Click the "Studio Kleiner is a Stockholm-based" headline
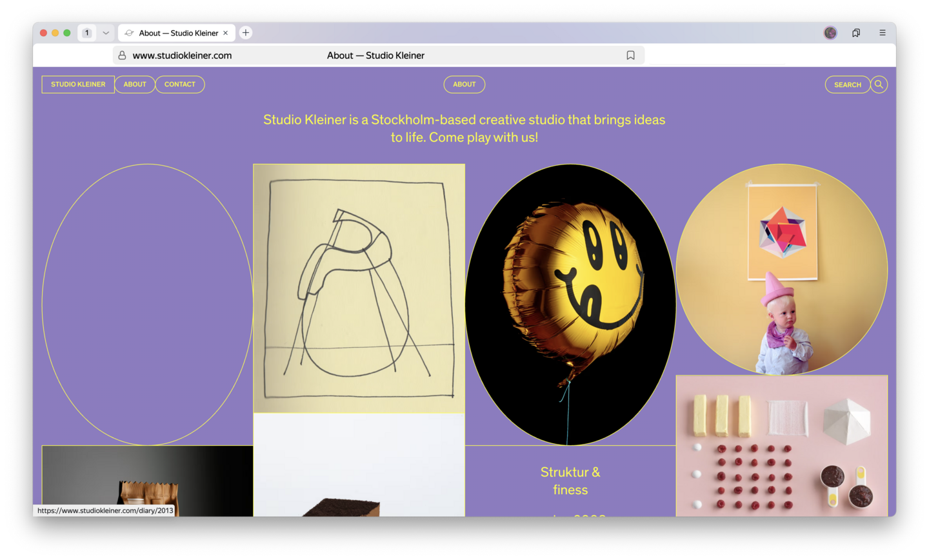The height and width of the screenshot is (560, 929). click(464, 128)
